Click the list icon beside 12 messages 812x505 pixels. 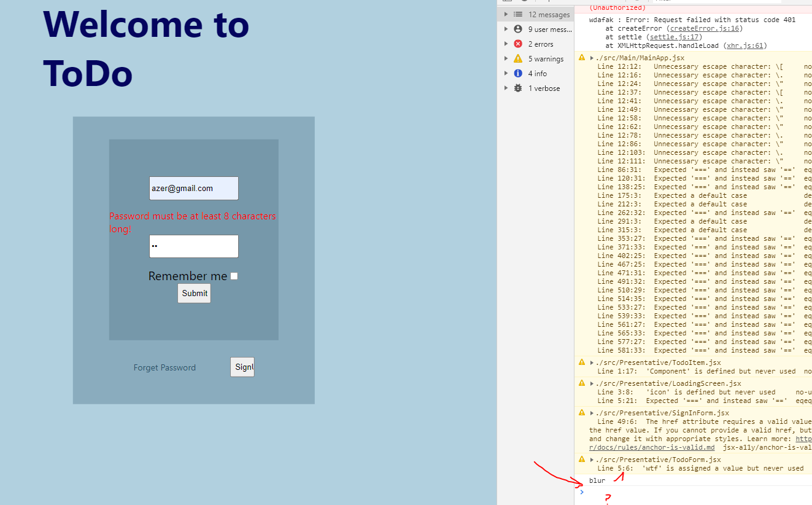click(x=518, y=14)
